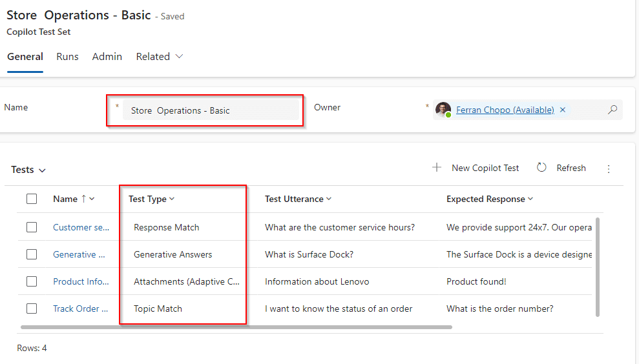This screenshot has width=639, height=364.
Task: Remove owner Ferran Chopo with X icon
Action: tap(563, 110)
